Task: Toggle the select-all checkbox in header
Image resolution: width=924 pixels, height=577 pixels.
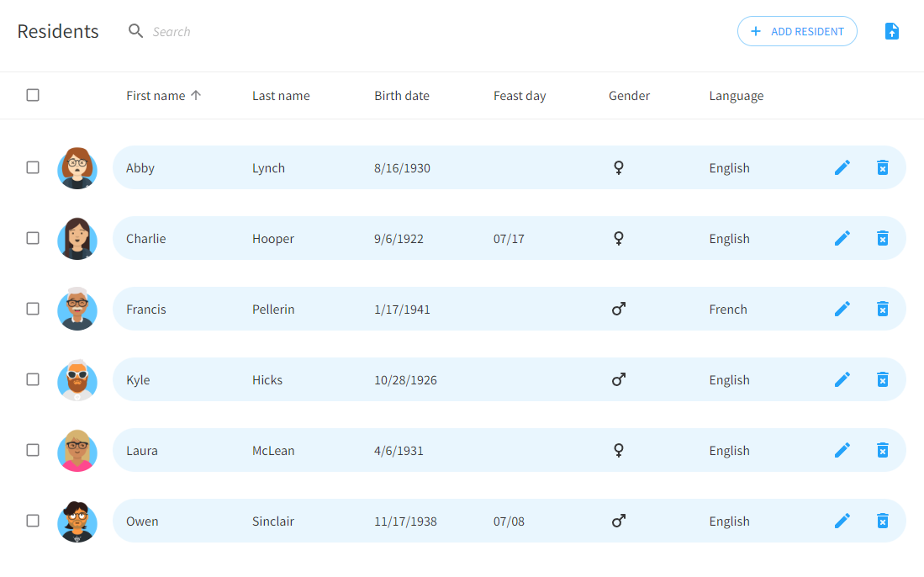Action: 33,95
